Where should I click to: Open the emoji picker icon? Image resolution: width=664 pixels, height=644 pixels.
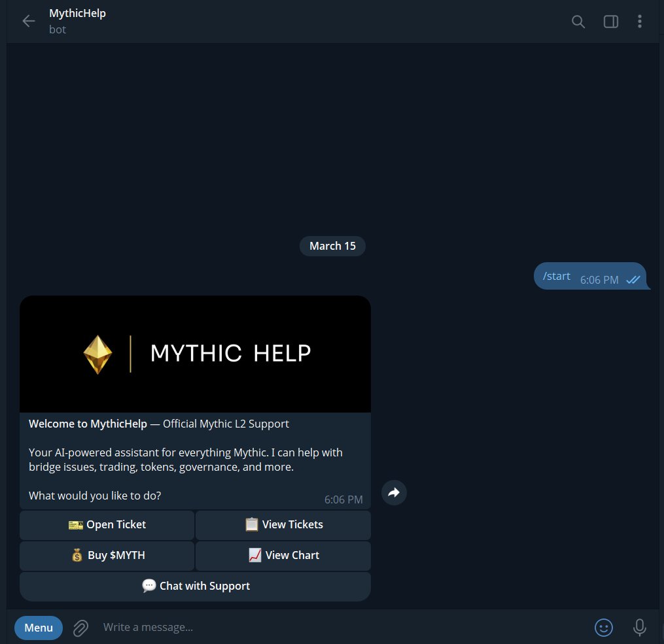pyautogui.click(x=603, y=627)
